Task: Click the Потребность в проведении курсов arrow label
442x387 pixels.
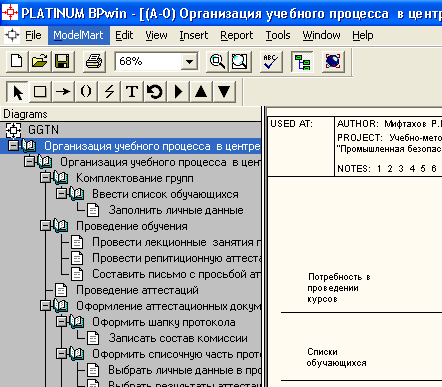Action: pyautogui.click(x=339, y=288)
